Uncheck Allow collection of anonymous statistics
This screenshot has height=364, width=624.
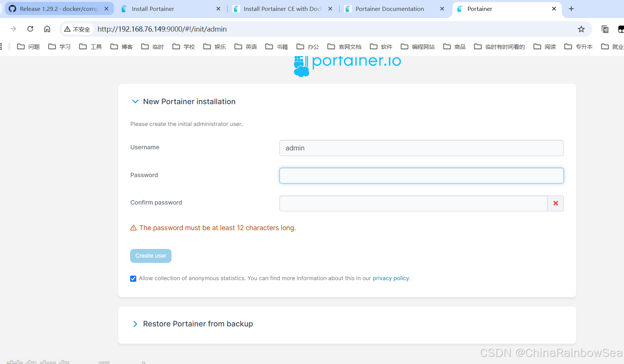133,279
